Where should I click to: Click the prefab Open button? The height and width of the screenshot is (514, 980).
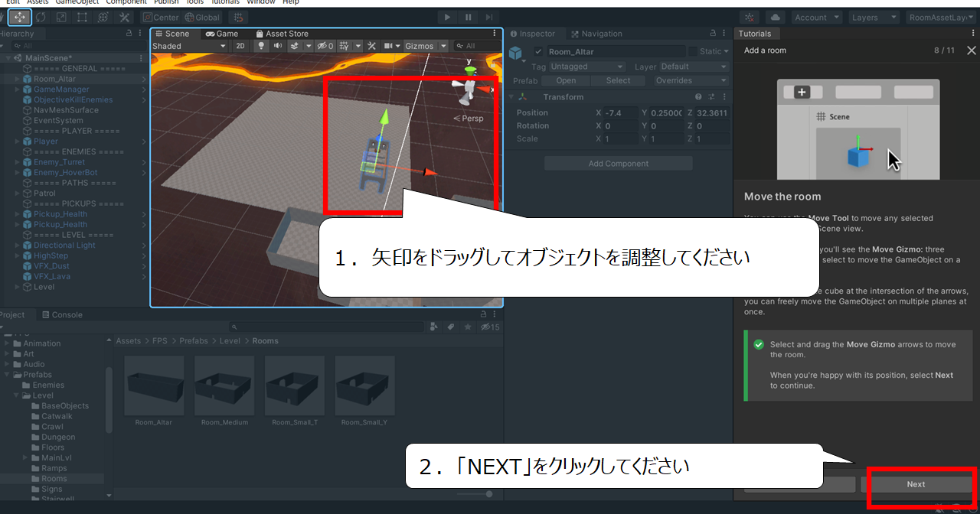tap(567, 80)
